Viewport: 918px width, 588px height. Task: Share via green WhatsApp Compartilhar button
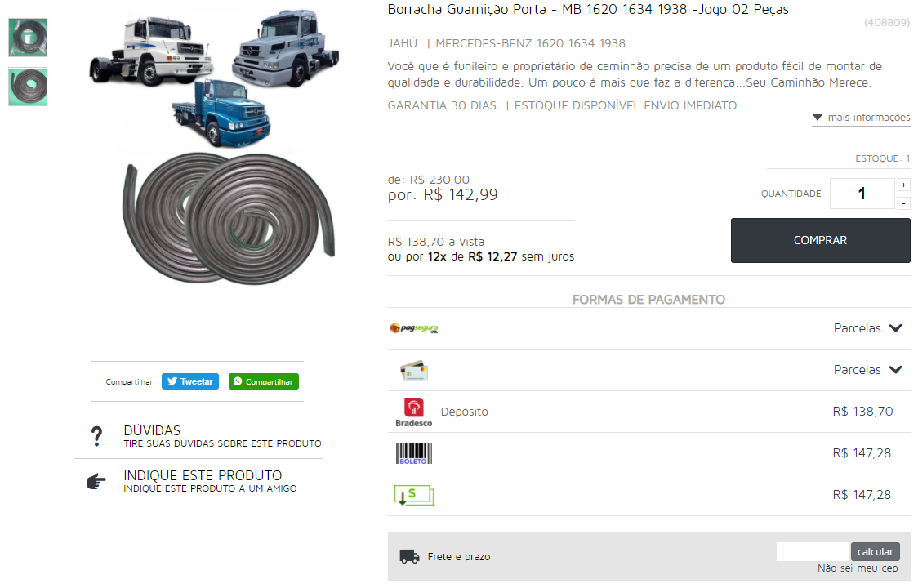click(x=264, y=382)
